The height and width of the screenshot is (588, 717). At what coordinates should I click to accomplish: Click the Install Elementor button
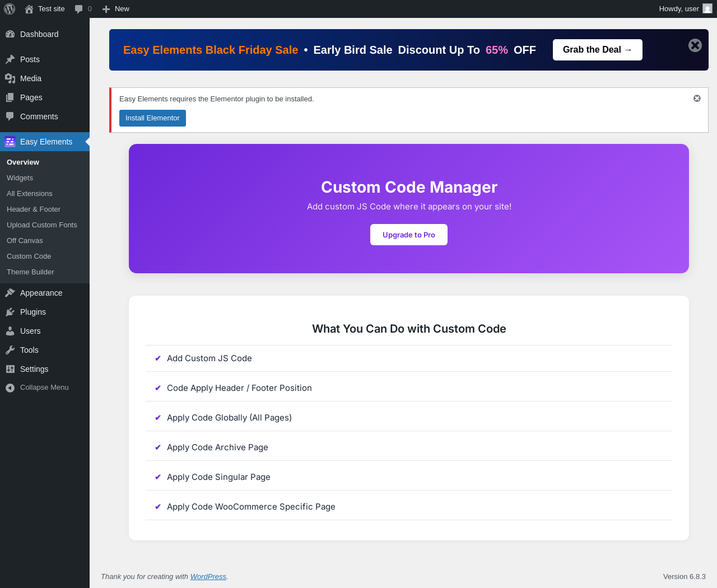coord(152,118)
